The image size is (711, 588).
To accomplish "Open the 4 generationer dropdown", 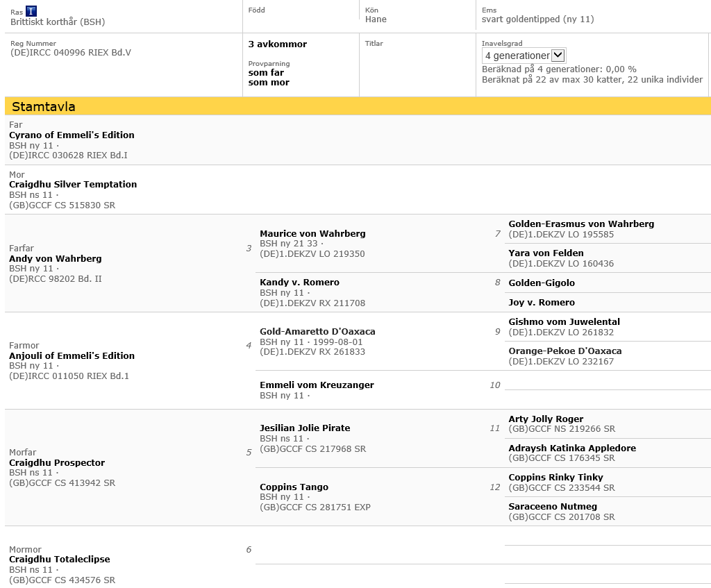I will 524,56.
